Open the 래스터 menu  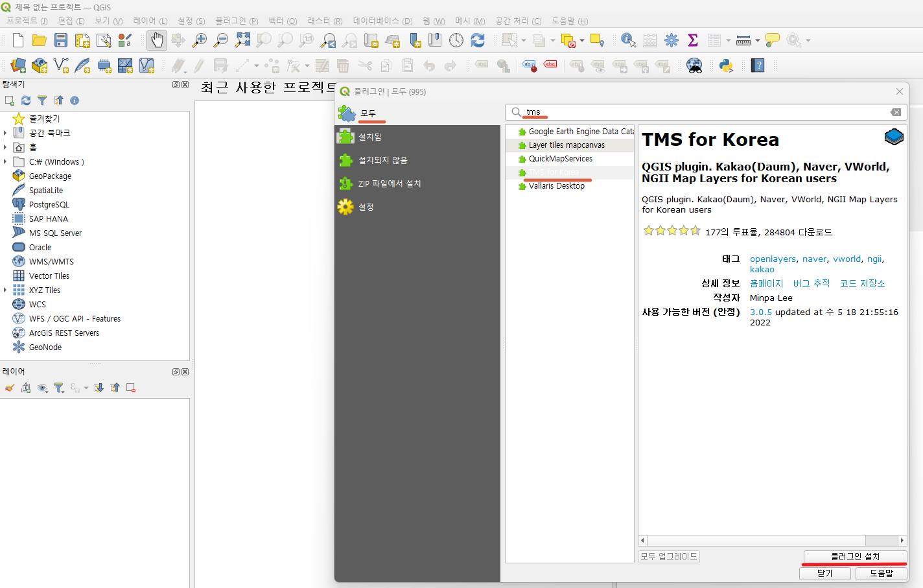[325, 21]
